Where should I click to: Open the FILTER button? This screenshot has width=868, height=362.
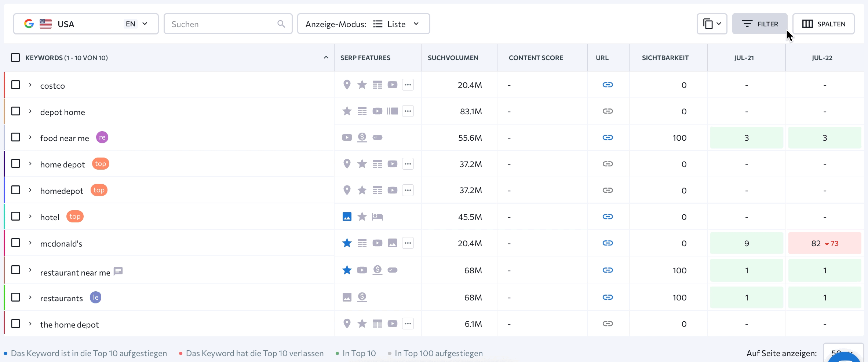click(759, 24)
